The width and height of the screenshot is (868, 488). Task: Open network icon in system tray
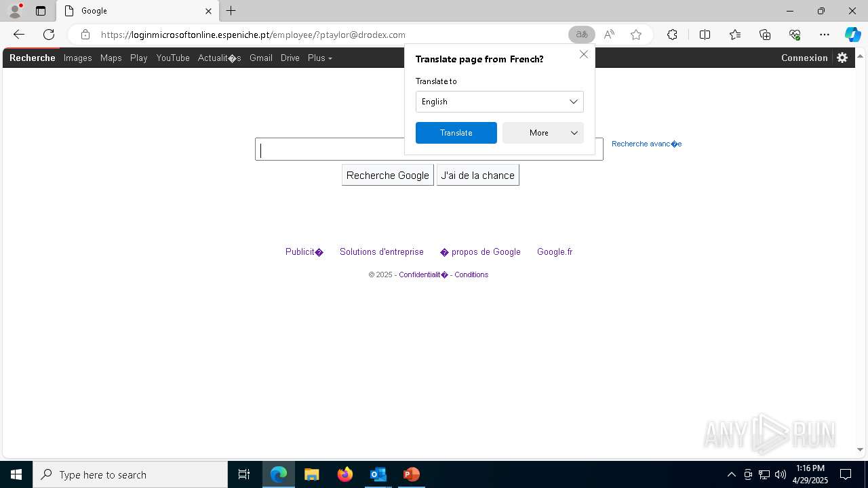pos(764,474)
